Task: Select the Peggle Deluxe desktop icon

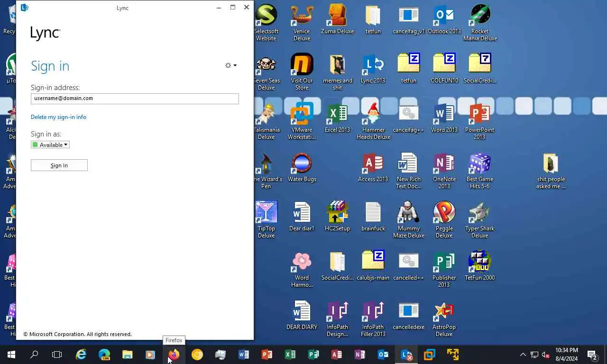Action: click(444, 220)
